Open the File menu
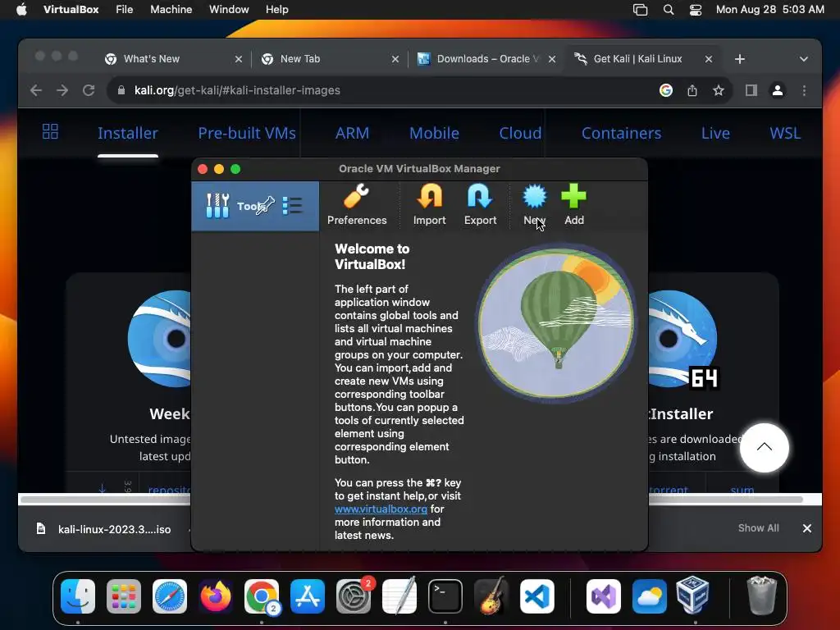The height and width of the screenshot is (630, 840). (125, 10)
